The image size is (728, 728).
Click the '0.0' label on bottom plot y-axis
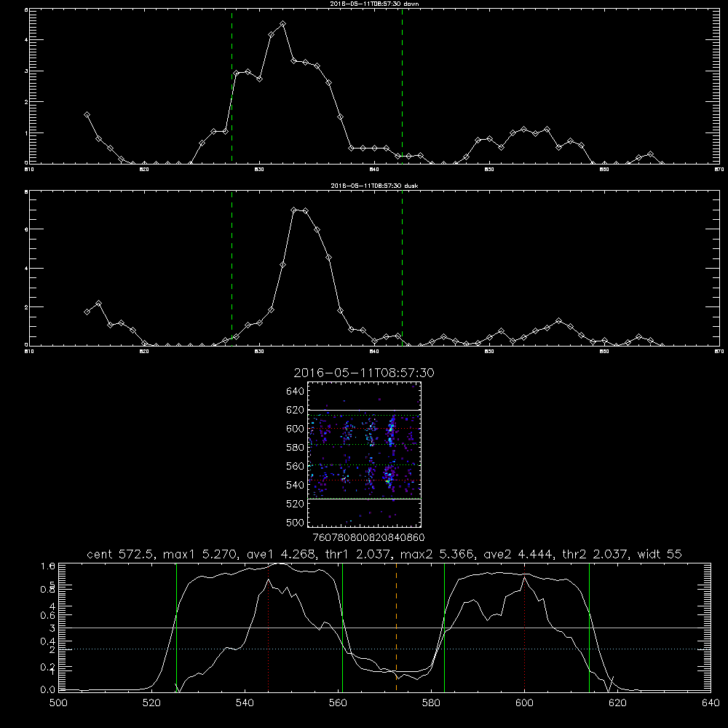click(48, 690)
